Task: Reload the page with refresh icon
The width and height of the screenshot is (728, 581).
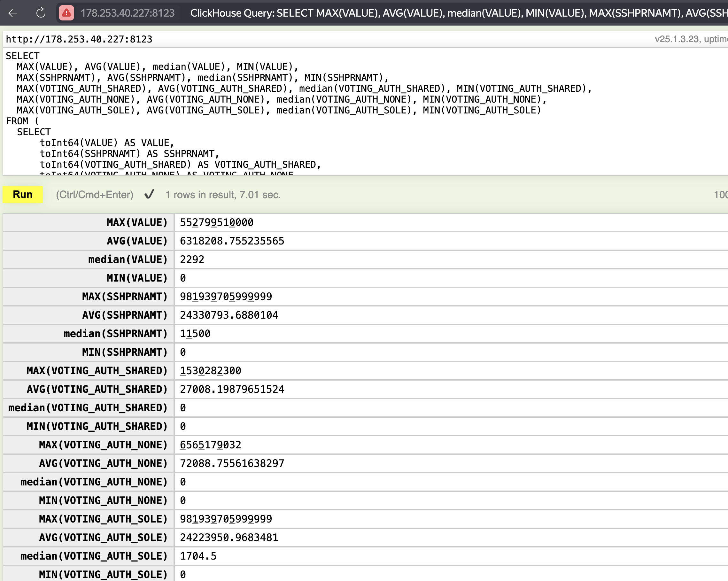Action: [x=41, y=13]
